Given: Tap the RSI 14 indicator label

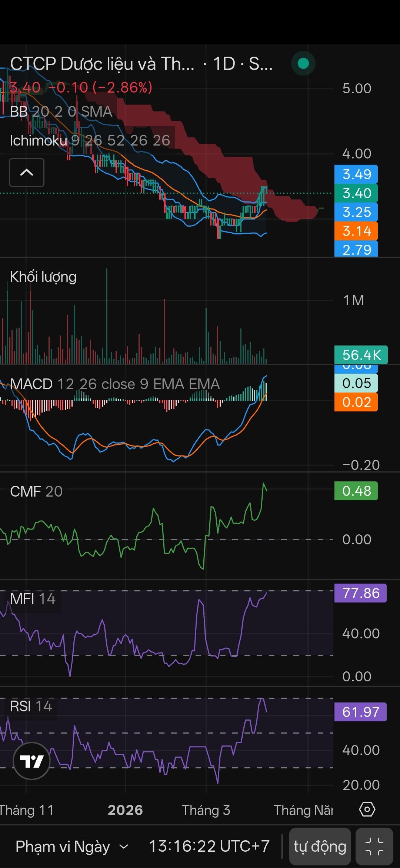Looking at the screenshot, I should click(31, 706).
